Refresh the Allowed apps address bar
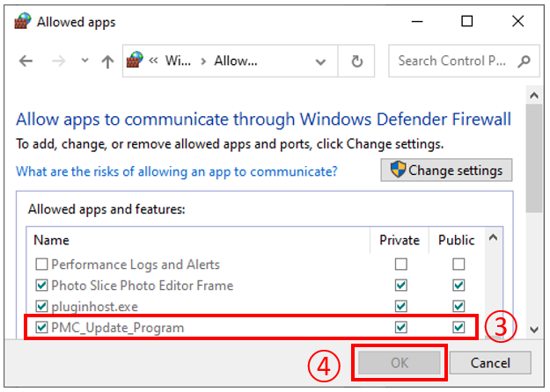Image resolution: width=550 pixels, height=392 pixels. 357,62
